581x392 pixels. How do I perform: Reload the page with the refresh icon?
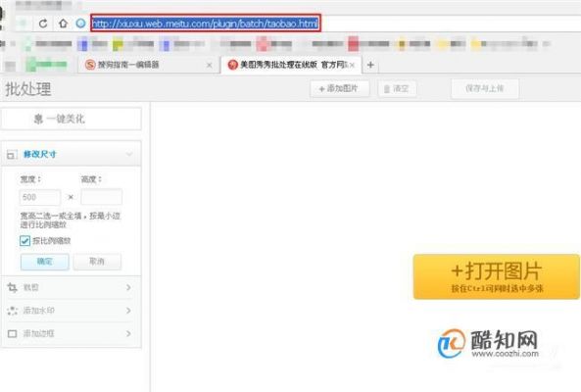click(x=43, y=24)
